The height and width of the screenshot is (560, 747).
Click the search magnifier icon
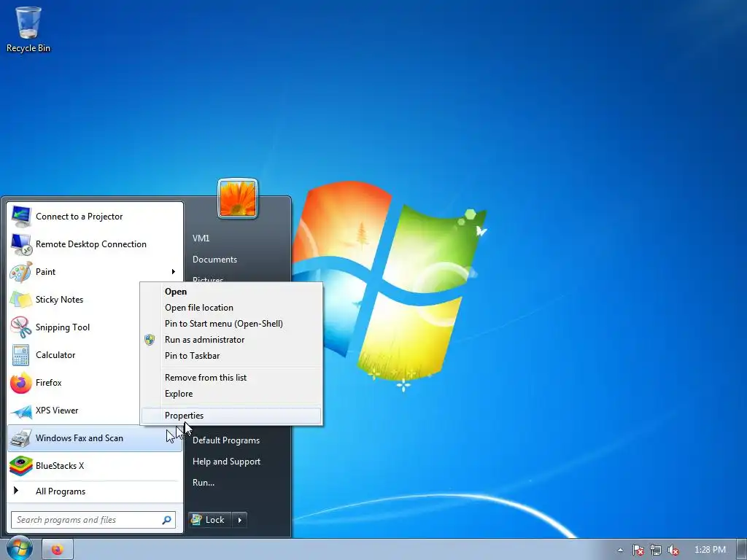(x=167, y=520)
